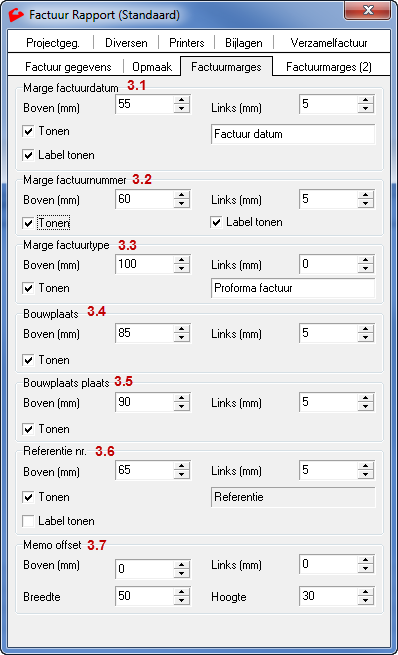Image resolution: width=398 pixels, height=655 pixels.
Task: Click the Boven field showing 100
Action: (144, 264)
